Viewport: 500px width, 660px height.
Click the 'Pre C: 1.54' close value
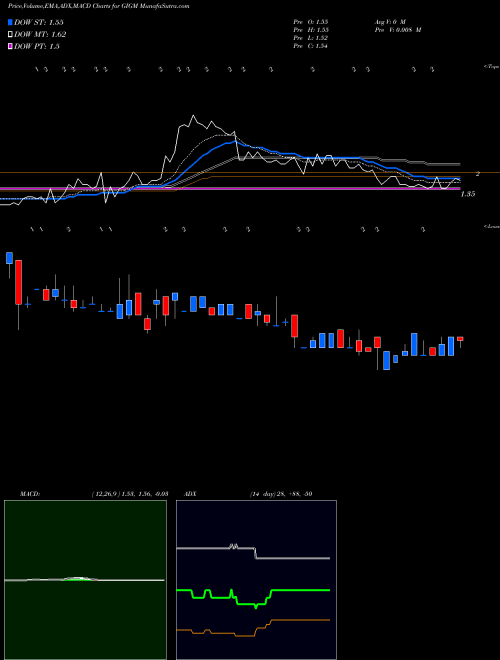pyautogui.click(x=311, y=46)
